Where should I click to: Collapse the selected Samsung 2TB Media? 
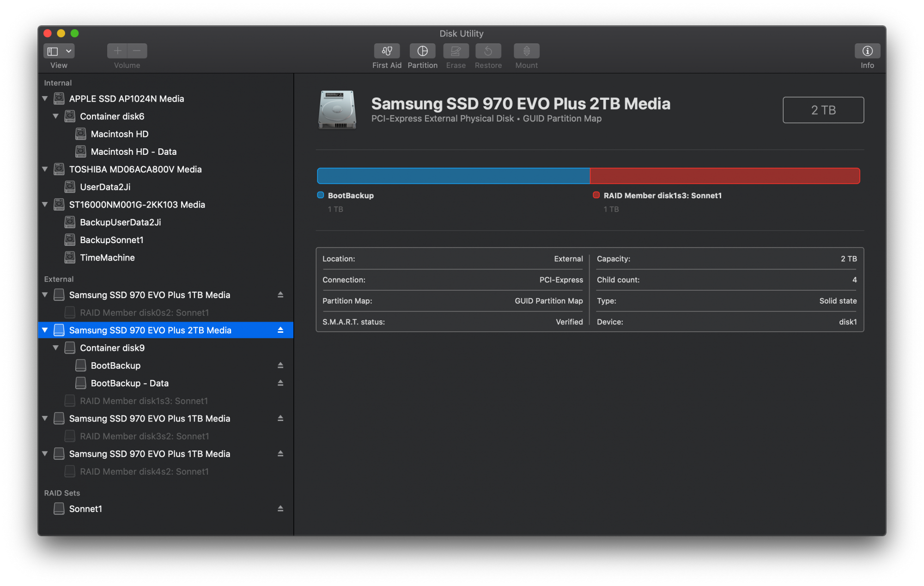(45, 330)
